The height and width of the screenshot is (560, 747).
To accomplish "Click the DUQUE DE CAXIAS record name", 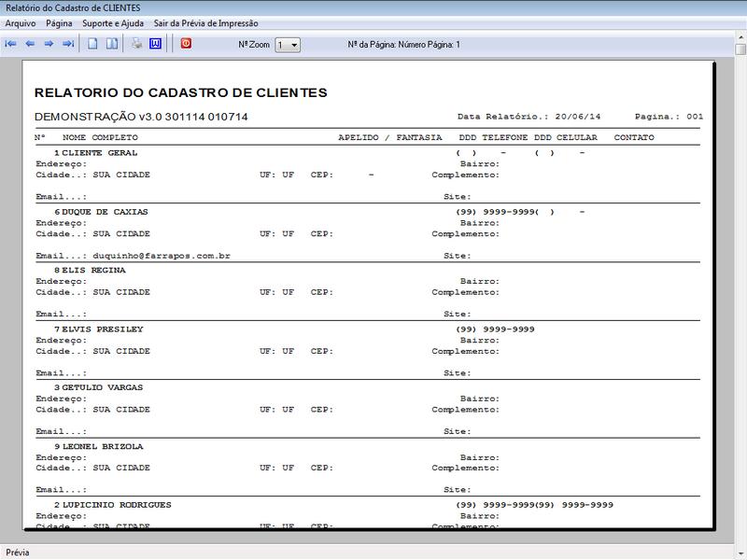I will click(x=105, y=212).
